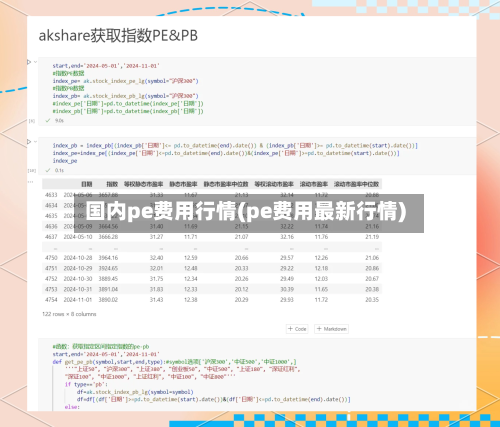Open run options chevron beside second cell
This screenshot has height=427, width=500.
tap(35, 142)
